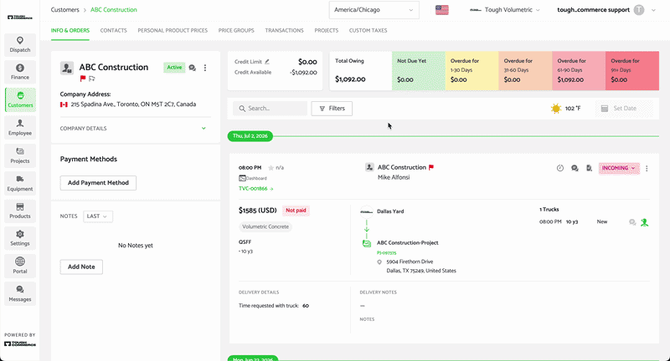The width and height of the screenshot is (670, 361).
Task: Click the chat icon on the truck row
Action: [632, 222]
